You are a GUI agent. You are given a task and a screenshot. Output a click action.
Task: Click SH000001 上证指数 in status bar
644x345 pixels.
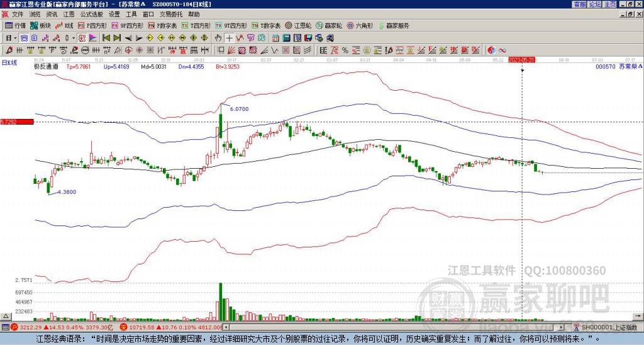click(x=609, y=327)
